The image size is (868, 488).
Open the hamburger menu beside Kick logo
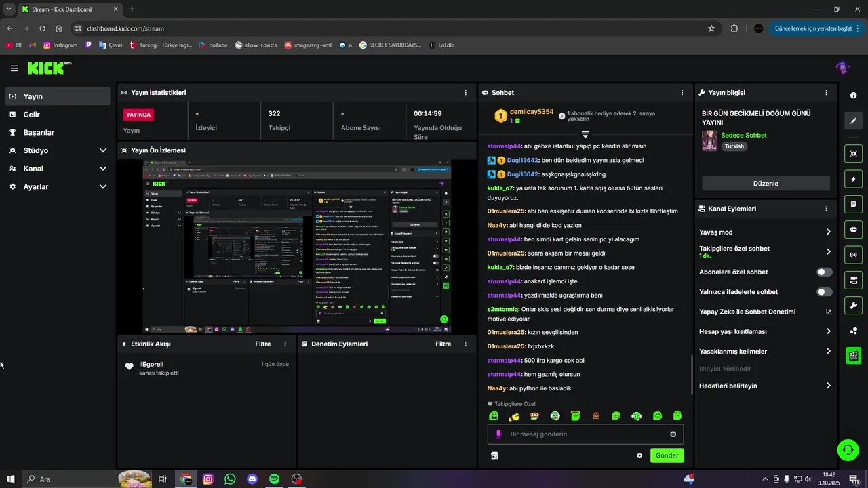pos(14,68)
